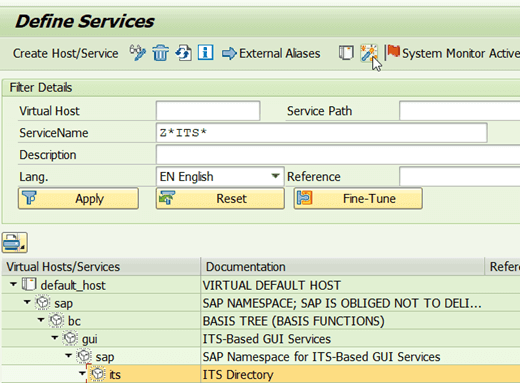This screenshot has width=520, height=383.
Task: Click the Reset filter button
Action: 220,198
